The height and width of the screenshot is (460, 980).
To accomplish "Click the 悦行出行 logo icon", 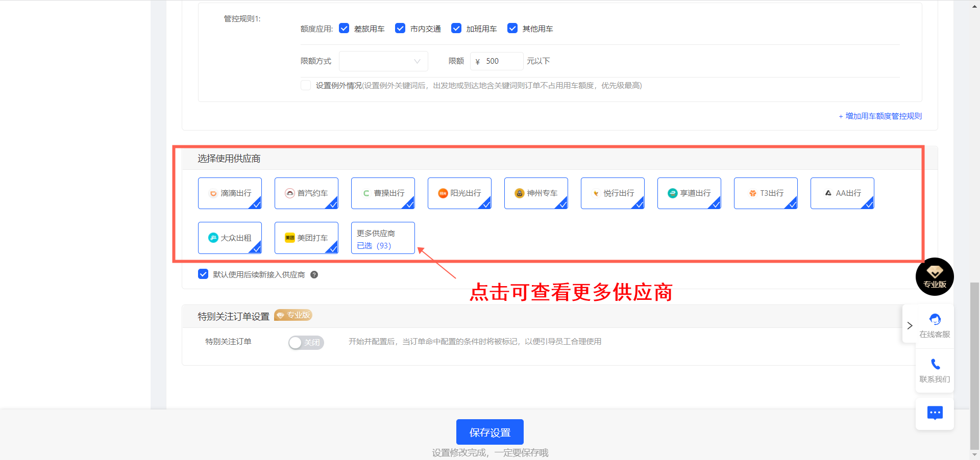I will [596, 193].
